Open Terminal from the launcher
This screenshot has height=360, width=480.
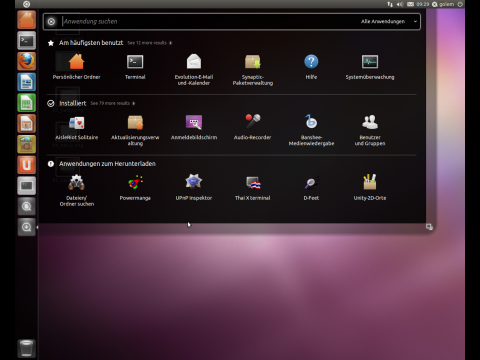pos(27,41)
